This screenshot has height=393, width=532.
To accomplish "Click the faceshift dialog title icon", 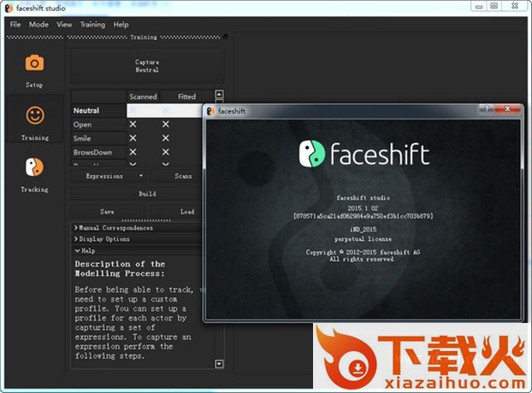I will point(210,111).
